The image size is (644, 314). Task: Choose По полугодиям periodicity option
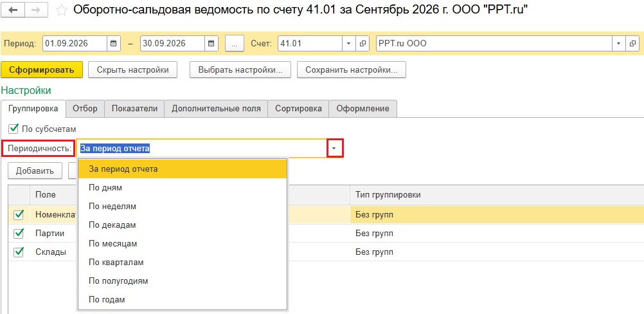[183, 281]
